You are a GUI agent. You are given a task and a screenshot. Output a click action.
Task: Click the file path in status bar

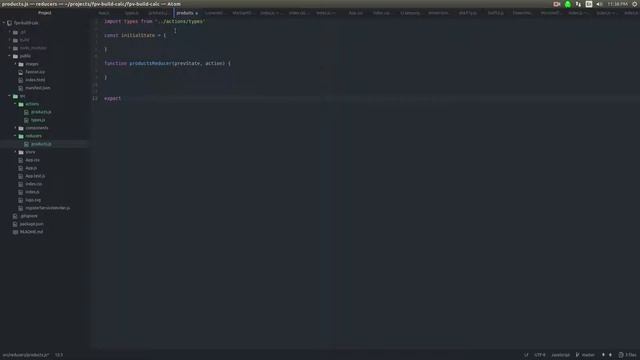(x=26, y=355)
